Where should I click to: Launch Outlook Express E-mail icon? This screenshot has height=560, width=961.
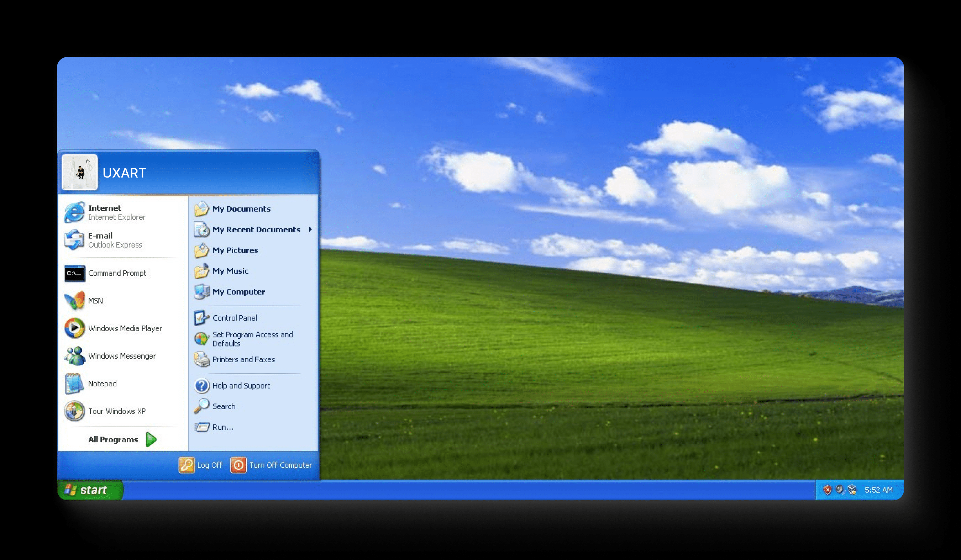(74, 240)
